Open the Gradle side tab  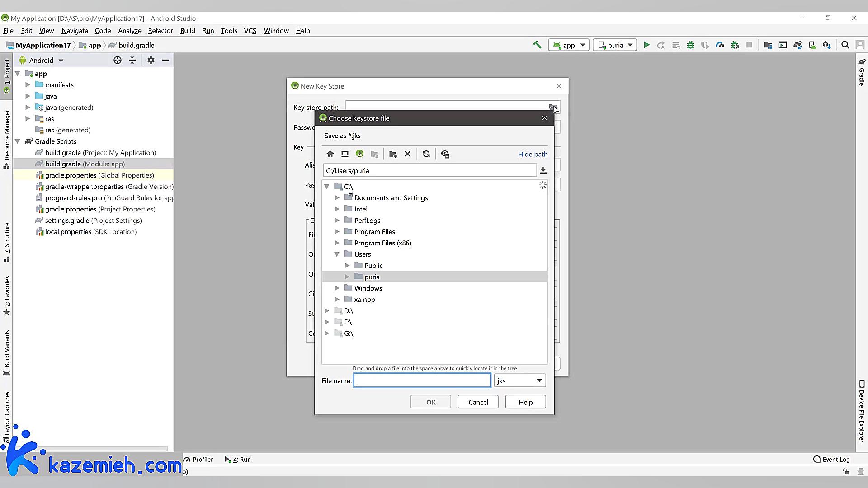click(x=862, y=72)
